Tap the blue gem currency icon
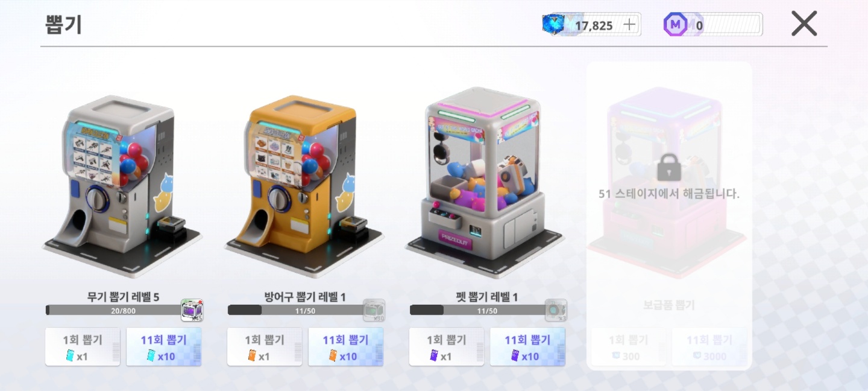The image size is (868, 391). [553, 25]
